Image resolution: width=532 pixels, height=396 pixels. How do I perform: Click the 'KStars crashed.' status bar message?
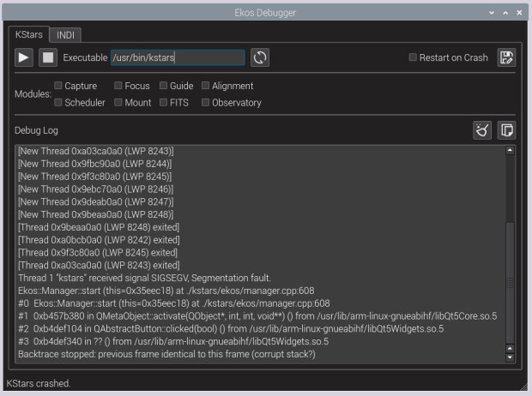pos(39,383)
